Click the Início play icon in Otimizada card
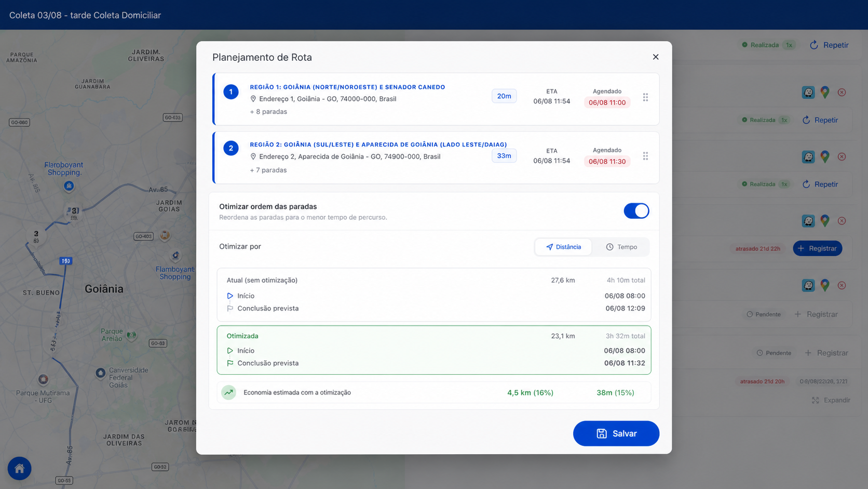Image resolution: width=868 pixels, height=489 pixels. [x=230, y=351]
